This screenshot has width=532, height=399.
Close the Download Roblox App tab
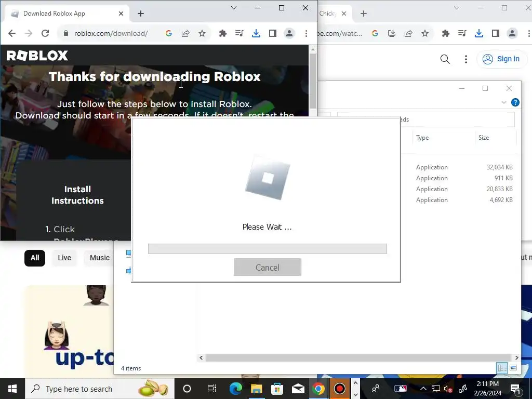tap(121, 14)
